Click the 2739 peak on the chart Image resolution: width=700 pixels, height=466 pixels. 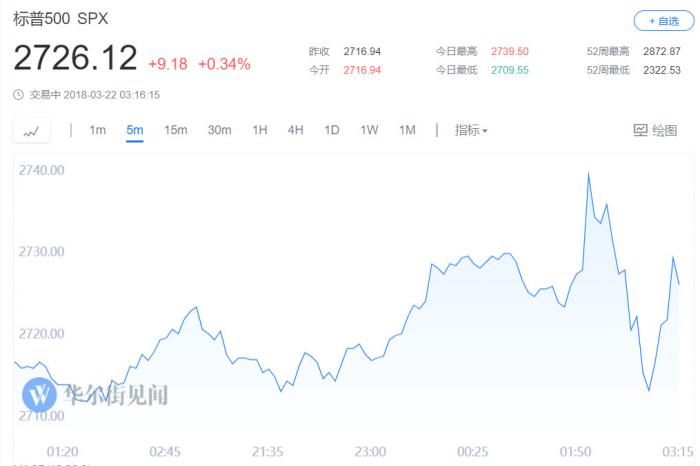tap(588, 174)
